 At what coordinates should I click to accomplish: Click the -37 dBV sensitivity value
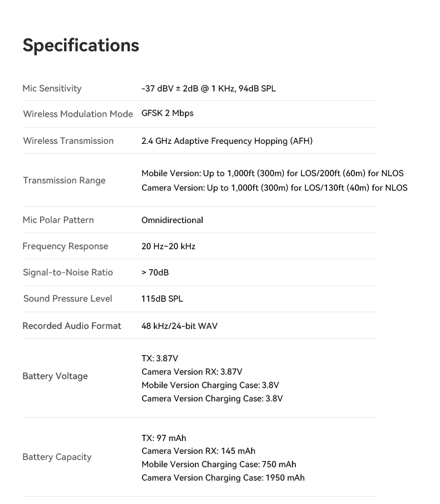208,88
